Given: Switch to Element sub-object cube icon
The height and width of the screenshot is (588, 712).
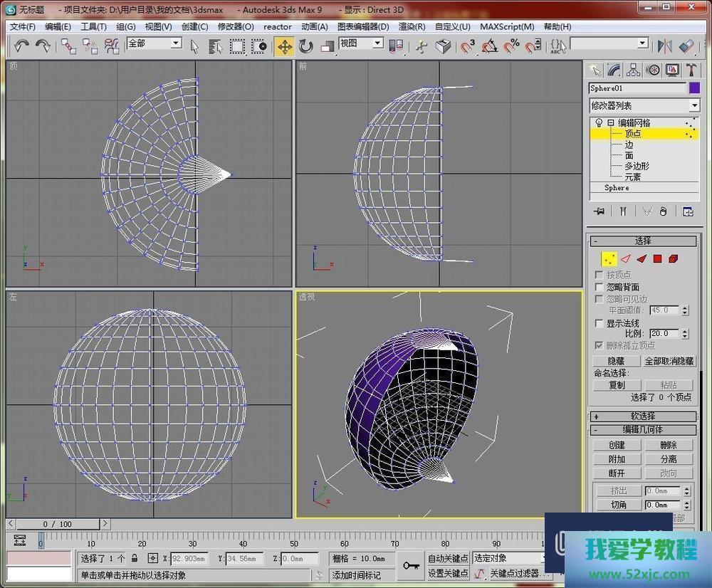Looking at the screenshot, I should coord(674,259).
